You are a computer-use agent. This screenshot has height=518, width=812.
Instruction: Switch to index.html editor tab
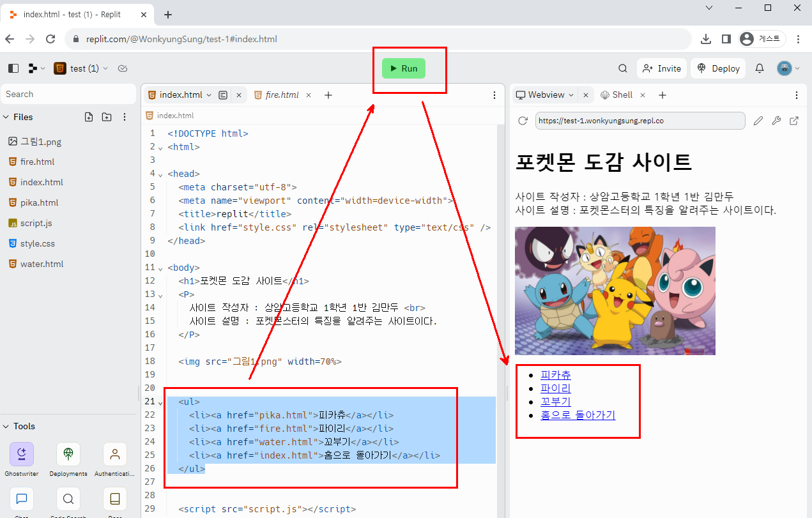click(180, 95)
